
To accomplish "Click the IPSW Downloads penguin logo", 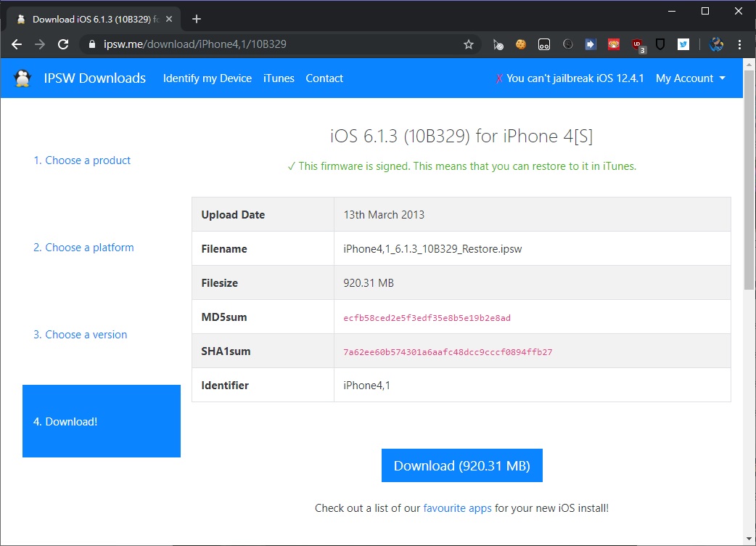I will (x=22, y=78).
